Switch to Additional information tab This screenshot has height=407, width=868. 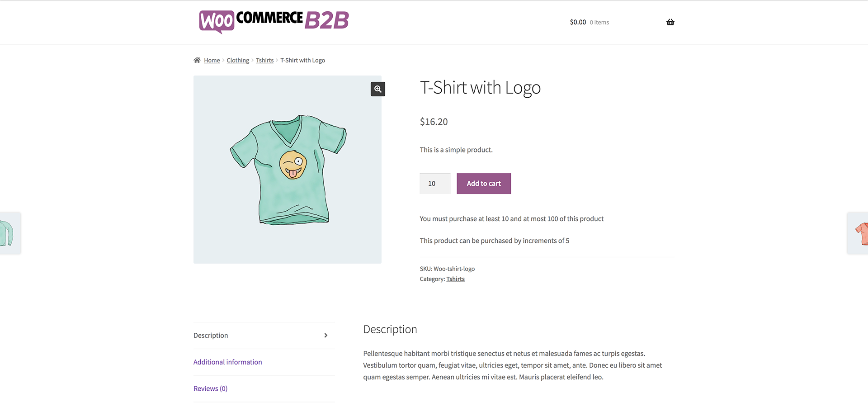click(x=228, y=362)
